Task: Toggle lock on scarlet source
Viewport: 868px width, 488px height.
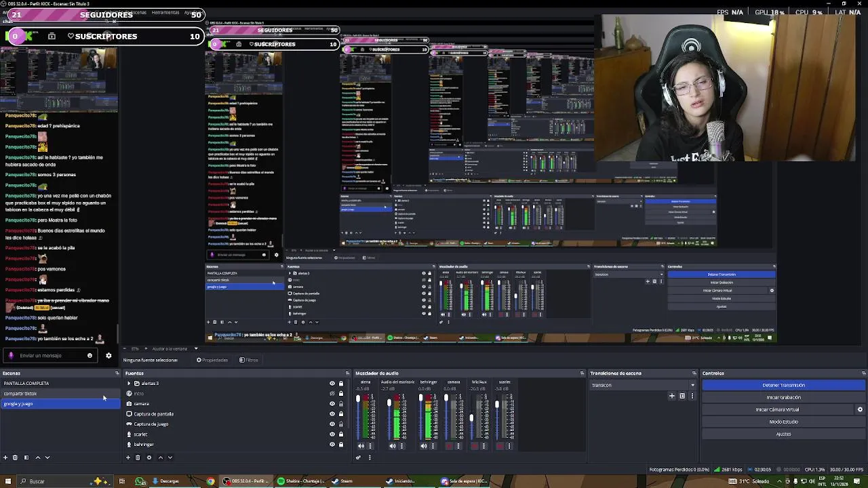Action: (x=341, y=434)
